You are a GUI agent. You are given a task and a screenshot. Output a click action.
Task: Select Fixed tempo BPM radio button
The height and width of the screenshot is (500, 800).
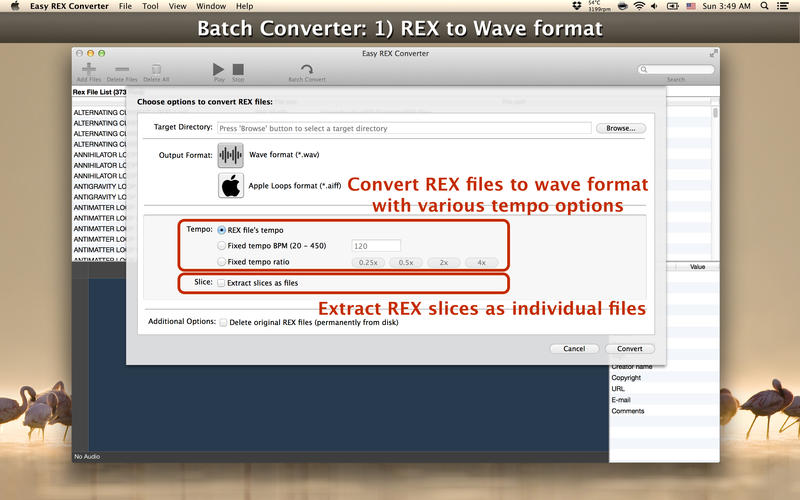click(221, 245)
